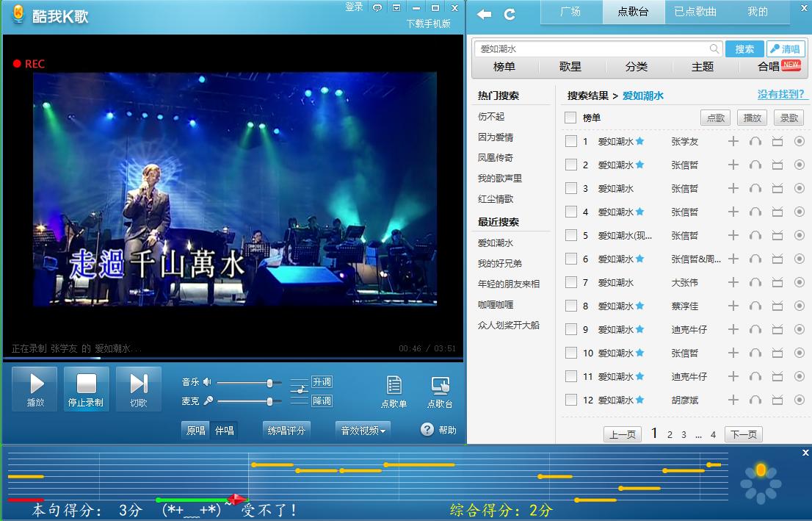Check the 榜单 select-all checkbox

click(570, 118)
